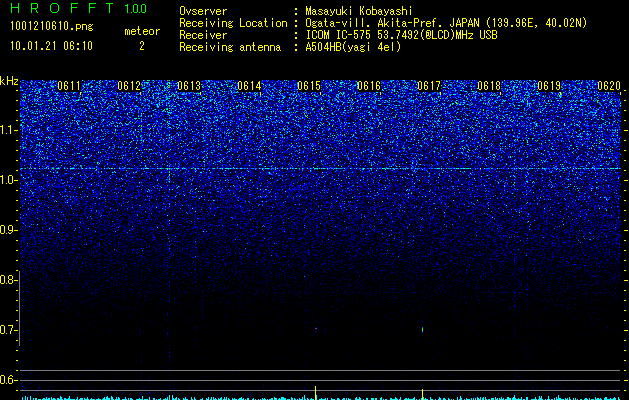Screen dimensions: 629x400
Task: Click the 0611 time marker
Action: 69,86
